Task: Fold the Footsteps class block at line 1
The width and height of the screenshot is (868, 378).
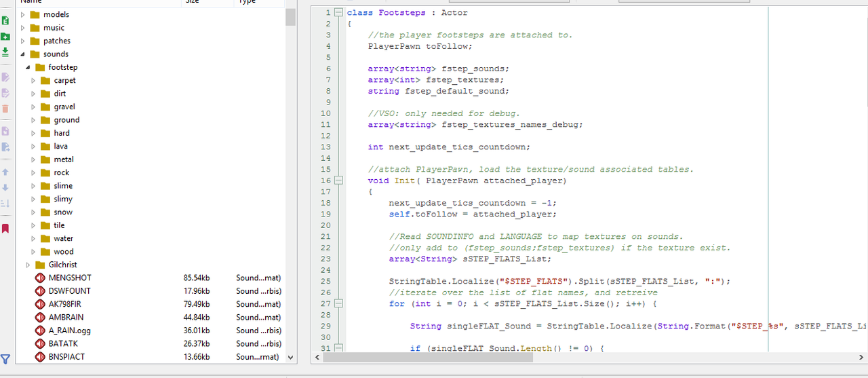Action: click(x=339, y=13)
